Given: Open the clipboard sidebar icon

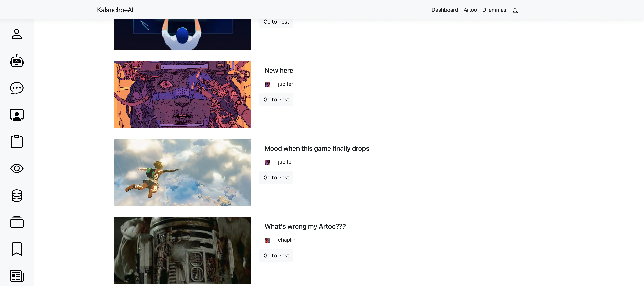Looking at the screenshot, I should [17, 142].
